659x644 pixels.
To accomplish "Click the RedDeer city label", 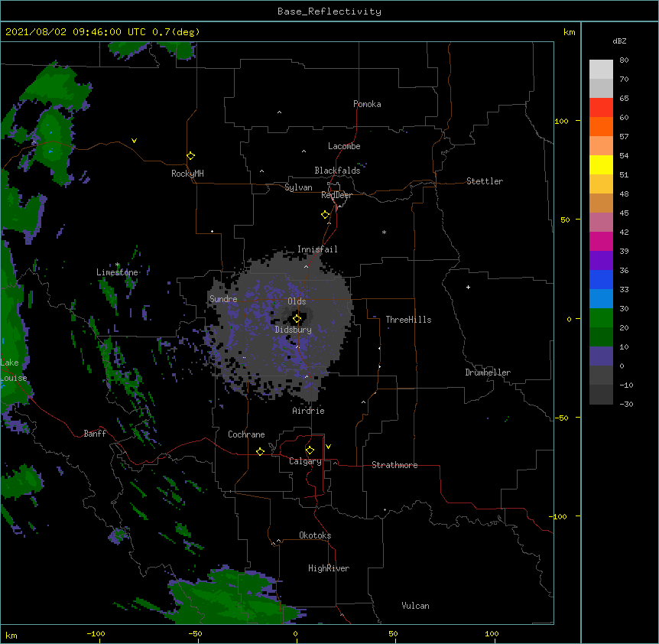I will click(x=336, y=195).
